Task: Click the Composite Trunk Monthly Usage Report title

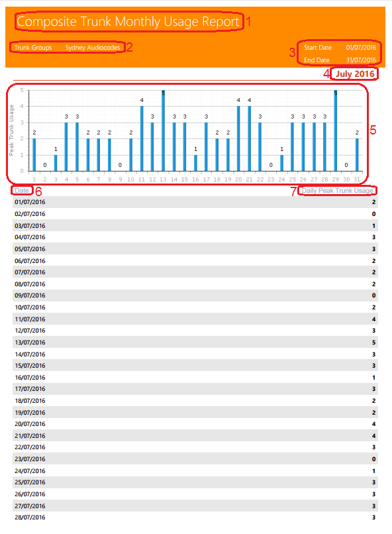Action: 128,21
